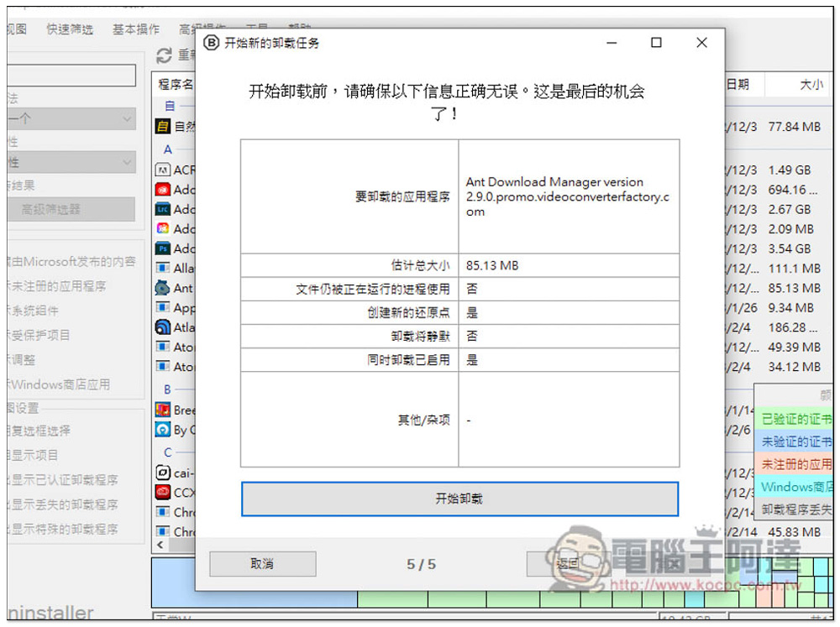The width and height of the screenshot is (840, 627).
Task: Open the first filter dropdown showing 一个
Action: click(71, 119)
